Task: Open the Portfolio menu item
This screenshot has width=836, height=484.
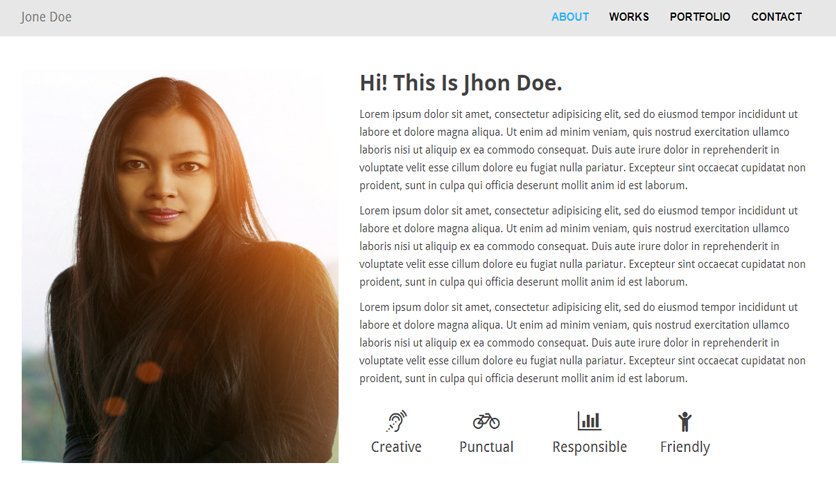Action: point(700,17)
